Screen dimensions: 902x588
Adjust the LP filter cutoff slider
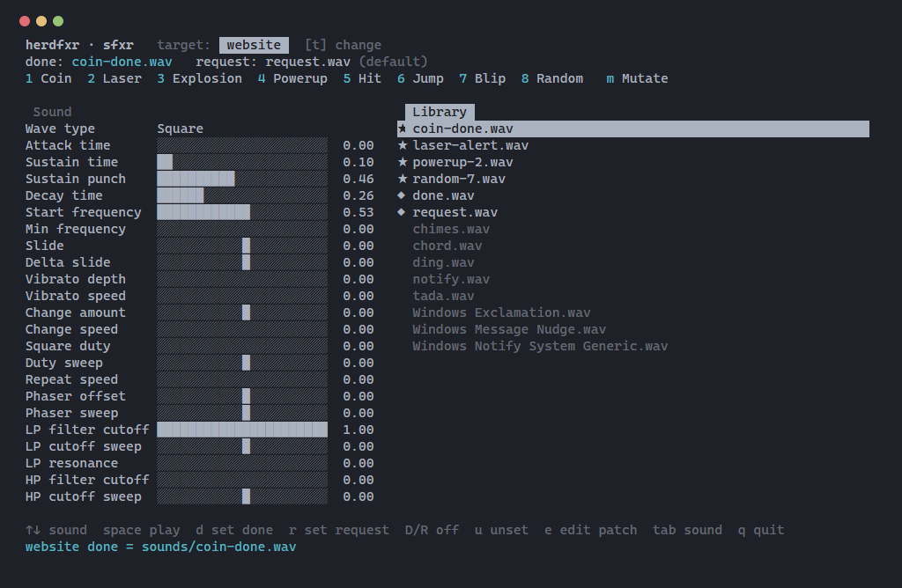[242, 430]
